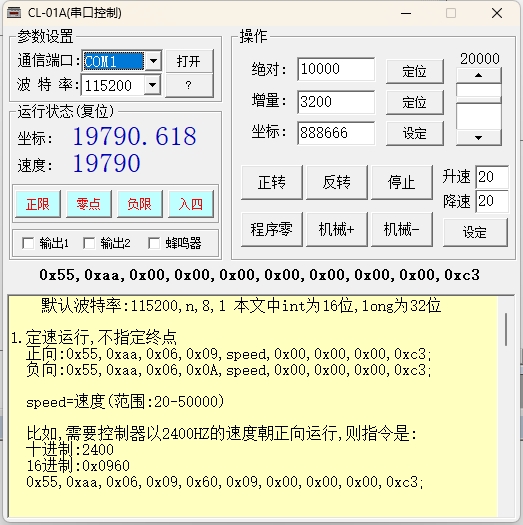Image resolution: width=523 pixels, height=525 pixels.
Task: Click 定位 button next to 绝对
Action: pyautogui.click(x=415, y=71)
